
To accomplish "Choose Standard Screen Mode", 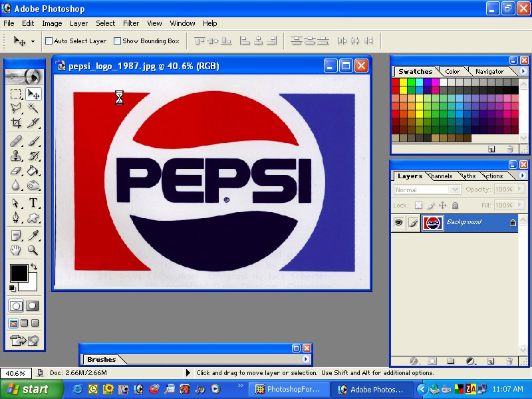I will click(13, 323).
